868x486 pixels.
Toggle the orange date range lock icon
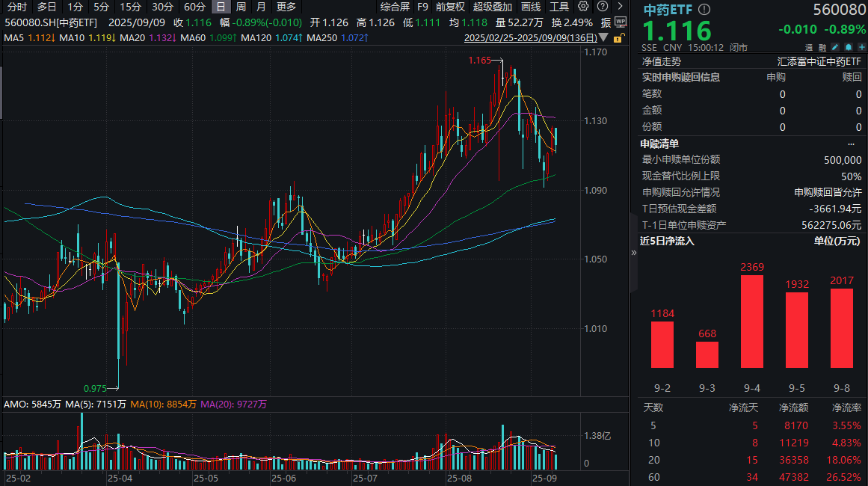[619, 37]
